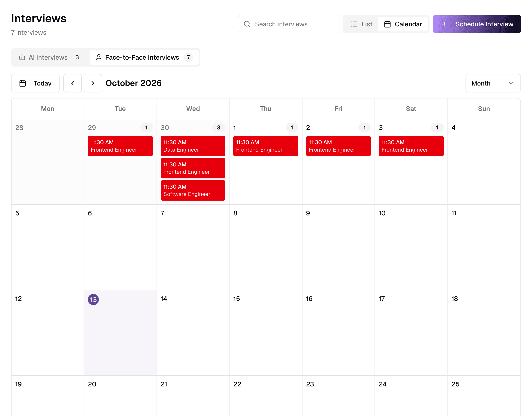Click the 7 badge on Face-to-Face tab
The height and width of the screenshot is (416, 532).
188,57
